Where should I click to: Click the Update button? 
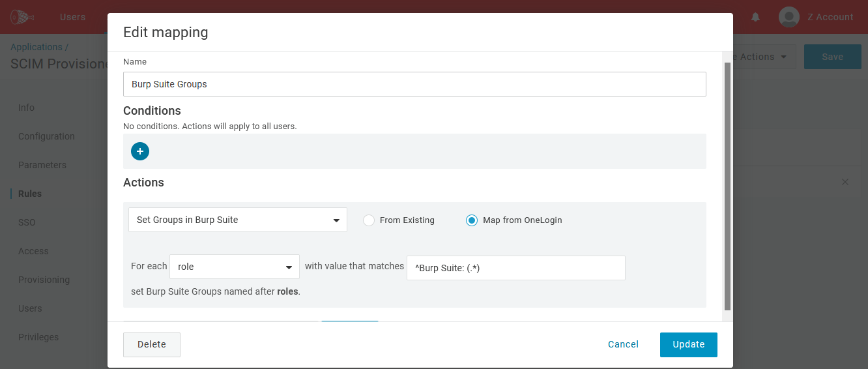688,345
